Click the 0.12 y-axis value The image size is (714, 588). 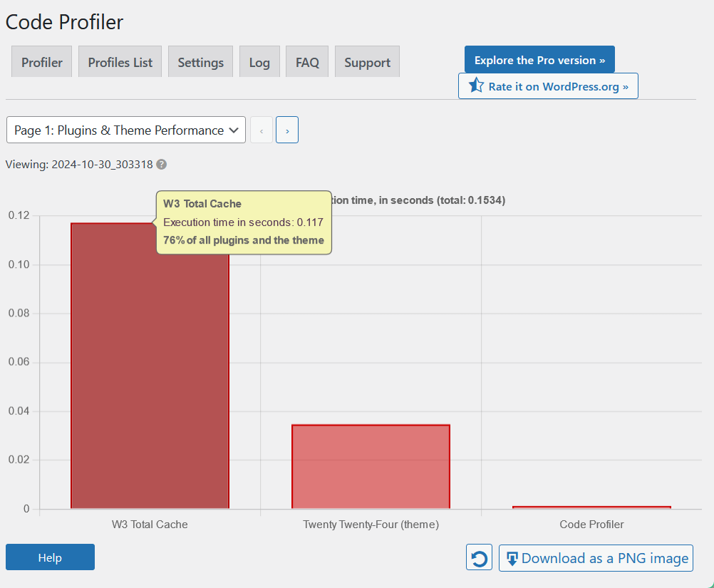click(x=19, y=215)
